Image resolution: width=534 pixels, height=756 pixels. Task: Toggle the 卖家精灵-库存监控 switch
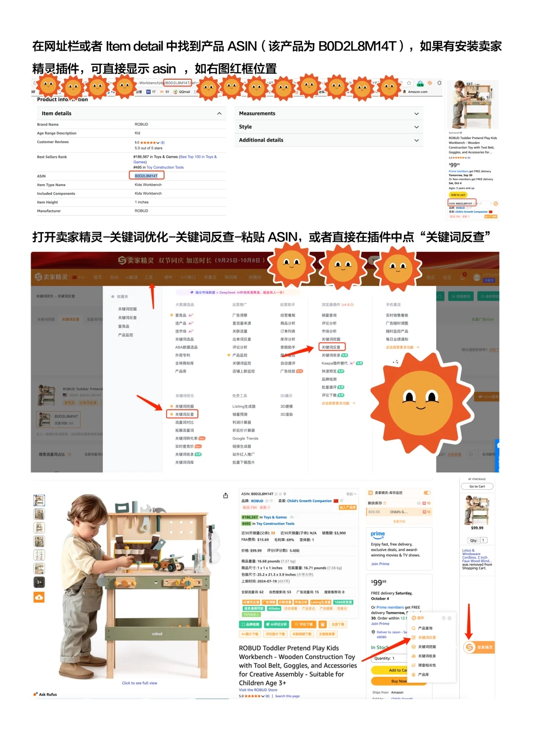point(427,493)
